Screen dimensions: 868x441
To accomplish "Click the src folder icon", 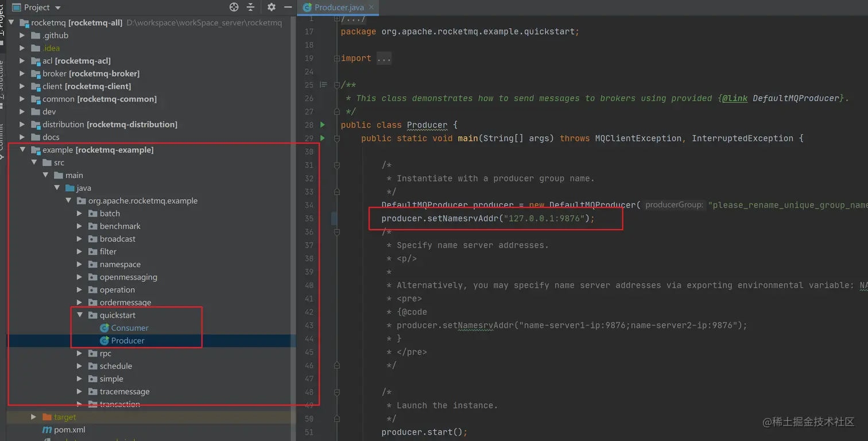I will pos(47,163).
